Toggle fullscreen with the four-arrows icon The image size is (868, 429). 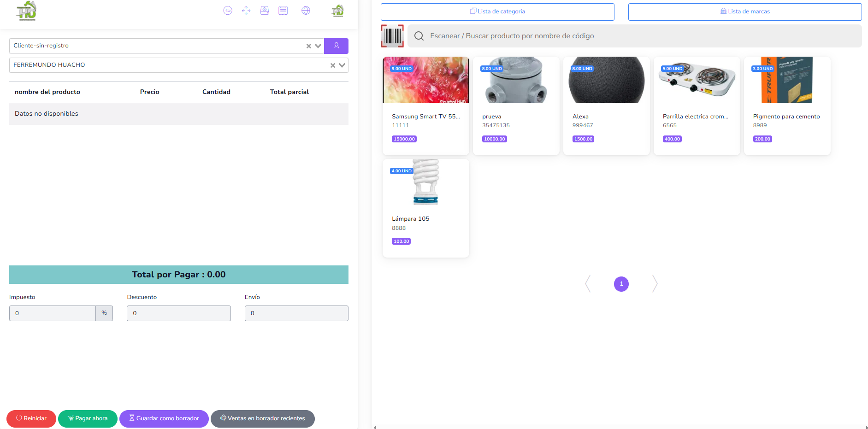[246, 11]
